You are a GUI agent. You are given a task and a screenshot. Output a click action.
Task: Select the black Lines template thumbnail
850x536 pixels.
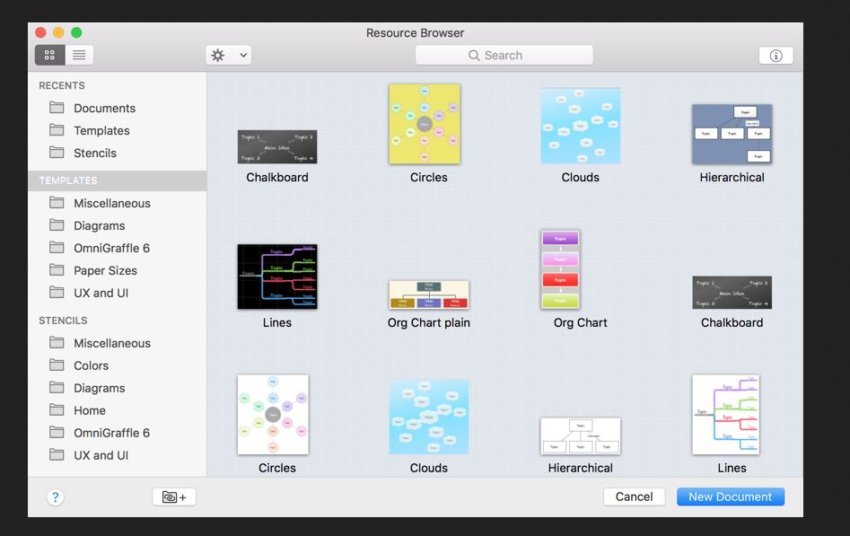[x=277, y=276]
